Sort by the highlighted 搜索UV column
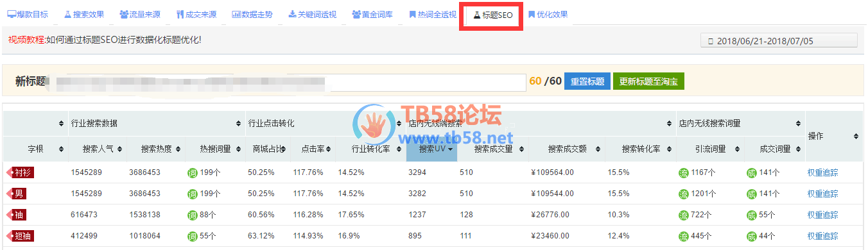Viewport: 868px width, 250px height. tap(431, 149)
